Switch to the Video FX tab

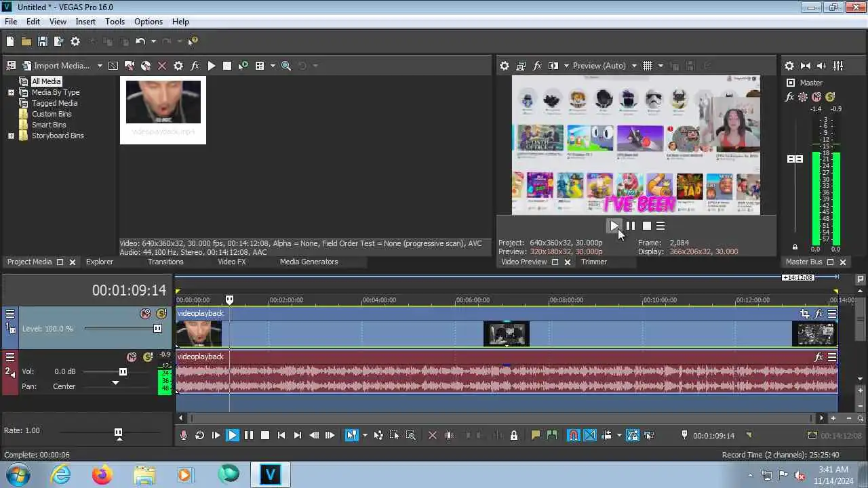pyautogui.click(x=231, y=262)
